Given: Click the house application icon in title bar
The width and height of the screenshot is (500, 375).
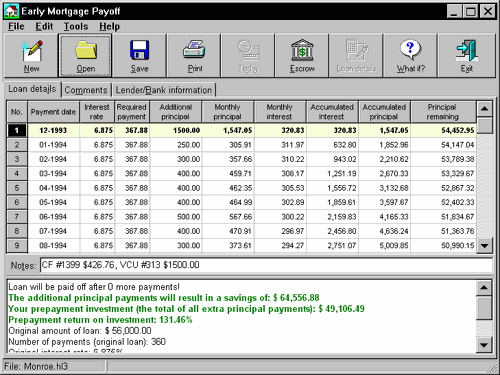Looking at the screenshot, I should click(x=11, y=11).
